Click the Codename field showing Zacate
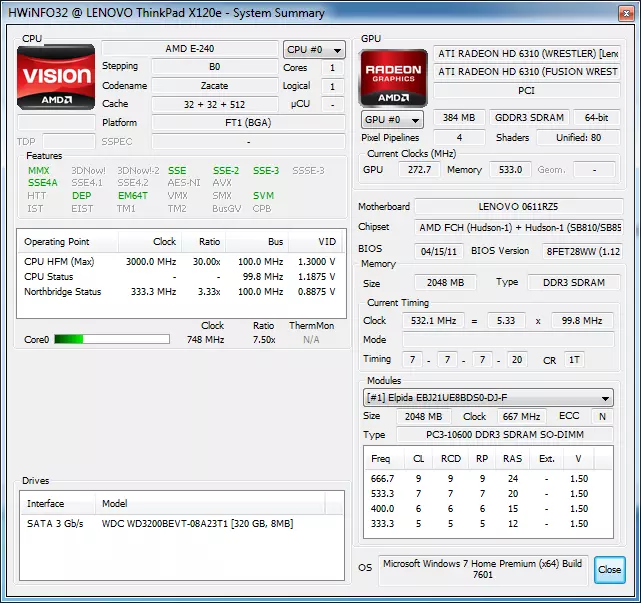641x603 pixels. pos(215,86)
